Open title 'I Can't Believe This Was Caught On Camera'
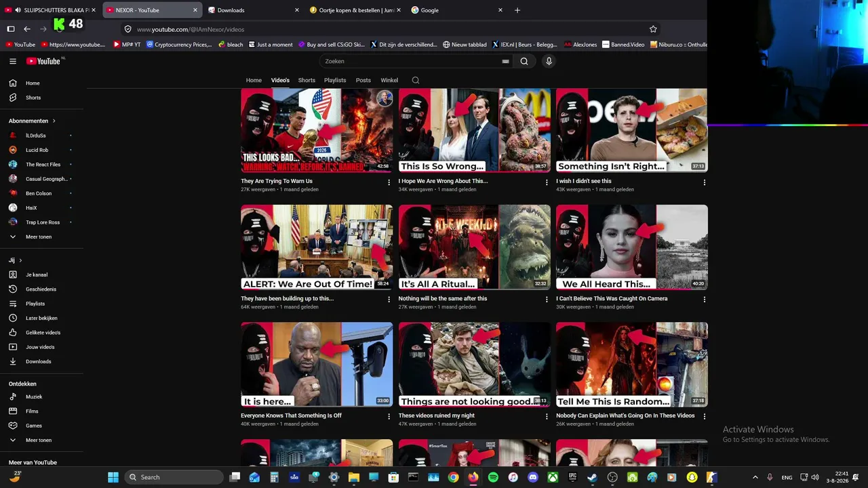 (x=612, y=298)
